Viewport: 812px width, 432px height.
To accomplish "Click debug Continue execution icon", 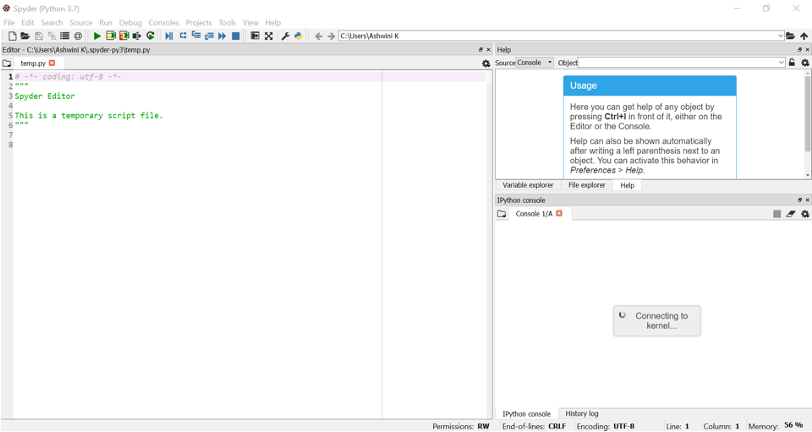I will click(222, 36).
